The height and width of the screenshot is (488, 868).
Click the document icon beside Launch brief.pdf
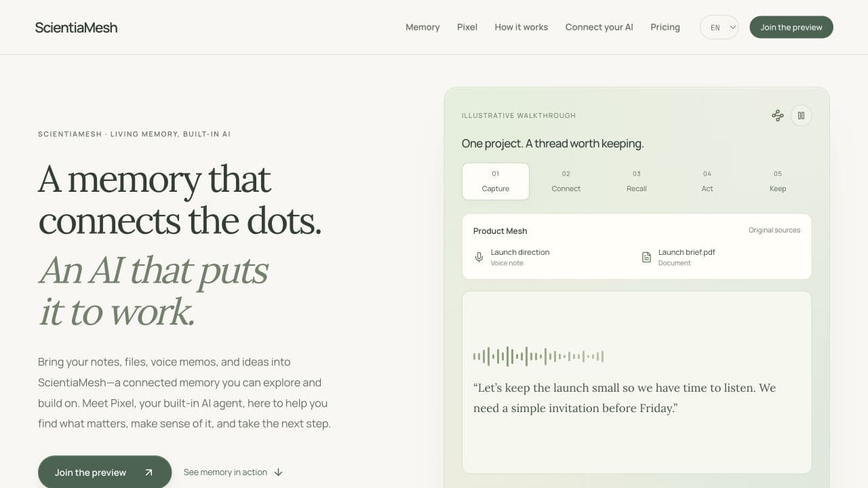tap(646, 258)
